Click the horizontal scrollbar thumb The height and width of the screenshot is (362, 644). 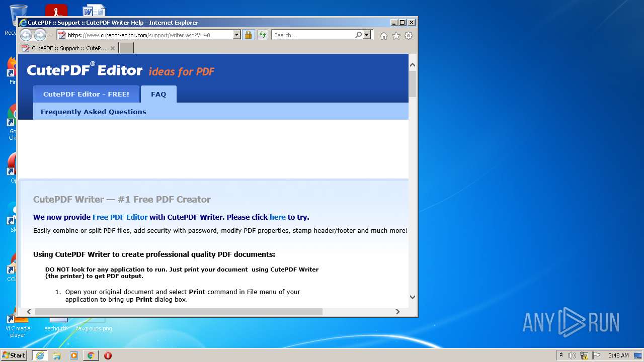tap(178, 312)
